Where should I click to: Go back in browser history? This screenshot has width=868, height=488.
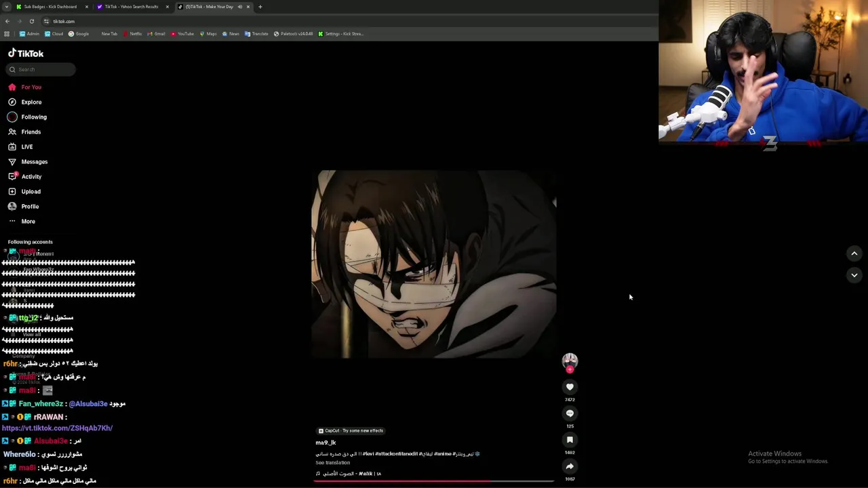(7, 21)
